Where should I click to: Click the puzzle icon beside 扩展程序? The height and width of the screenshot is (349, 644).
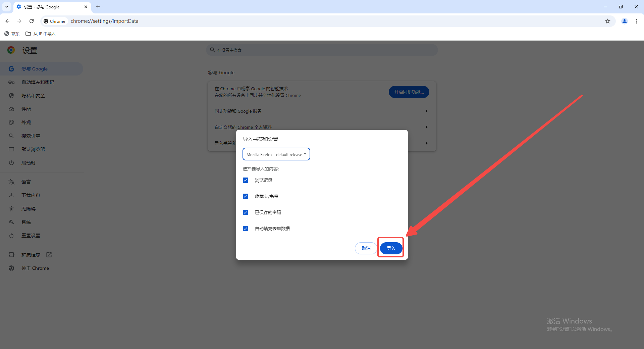coord(11,255)
